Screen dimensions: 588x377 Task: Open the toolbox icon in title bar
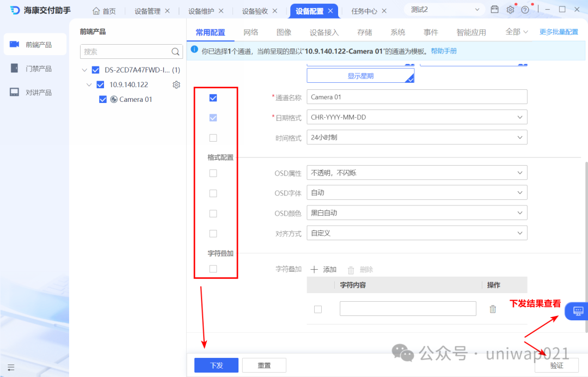(x=494, y=9)
